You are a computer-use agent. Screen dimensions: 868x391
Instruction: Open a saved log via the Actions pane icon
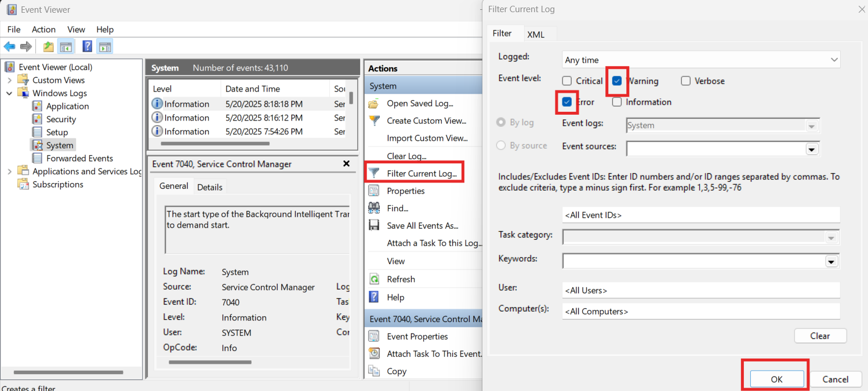[x=375, y=103]
